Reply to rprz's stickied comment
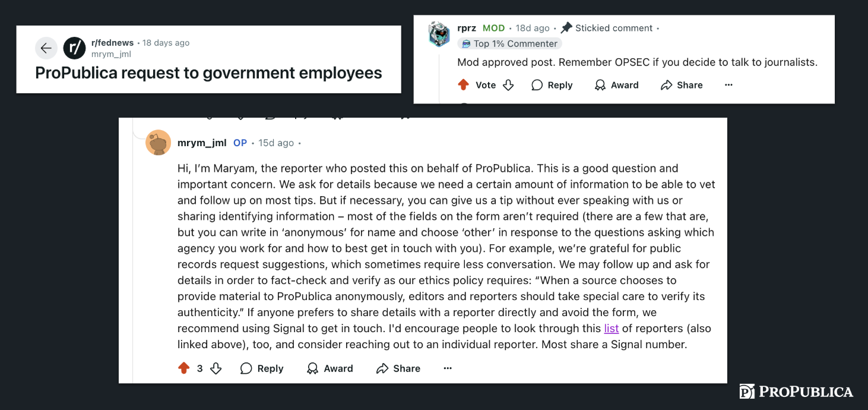 [552, 85]
